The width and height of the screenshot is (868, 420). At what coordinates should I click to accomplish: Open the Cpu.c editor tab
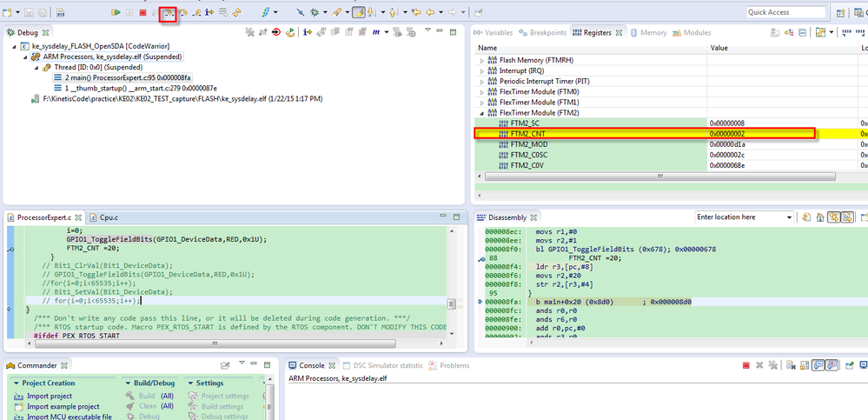[108, 217]
